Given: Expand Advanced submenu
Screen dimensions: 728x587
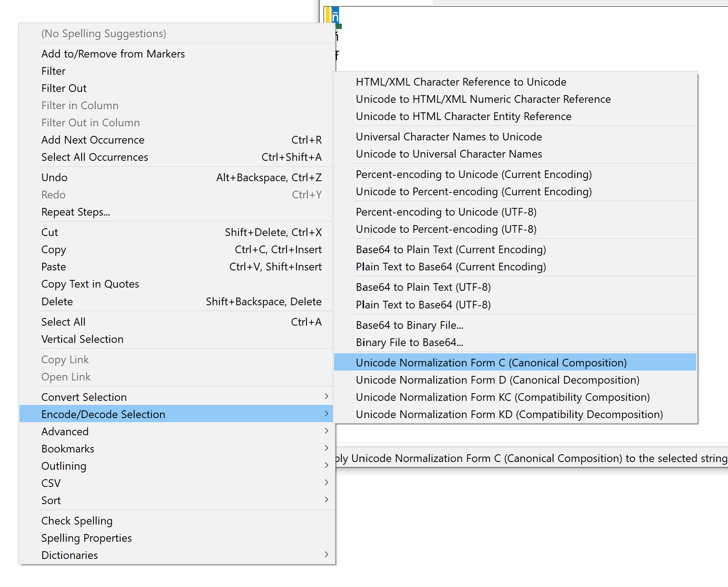Looking at the screenshot, I should point(177,432).
